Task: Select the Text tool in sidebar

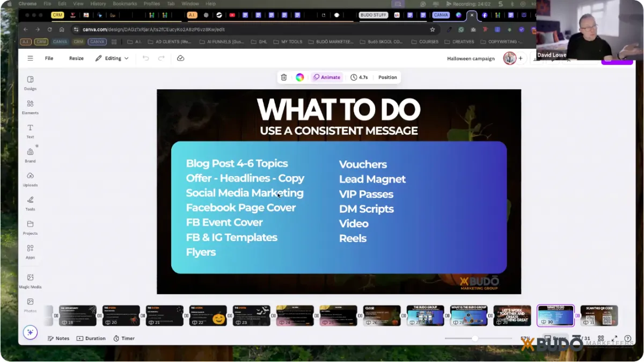Action: tap(30, 131)
